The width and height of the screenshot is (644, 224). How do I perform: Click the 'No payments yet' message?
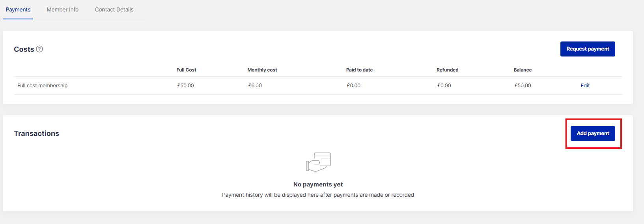coord(318,184)
